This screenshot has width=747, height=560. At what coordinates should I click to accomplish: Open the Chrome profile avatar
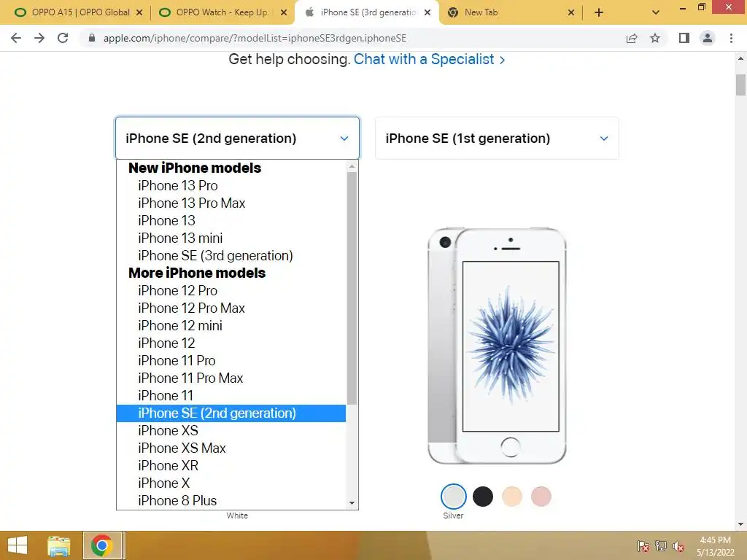708,38
